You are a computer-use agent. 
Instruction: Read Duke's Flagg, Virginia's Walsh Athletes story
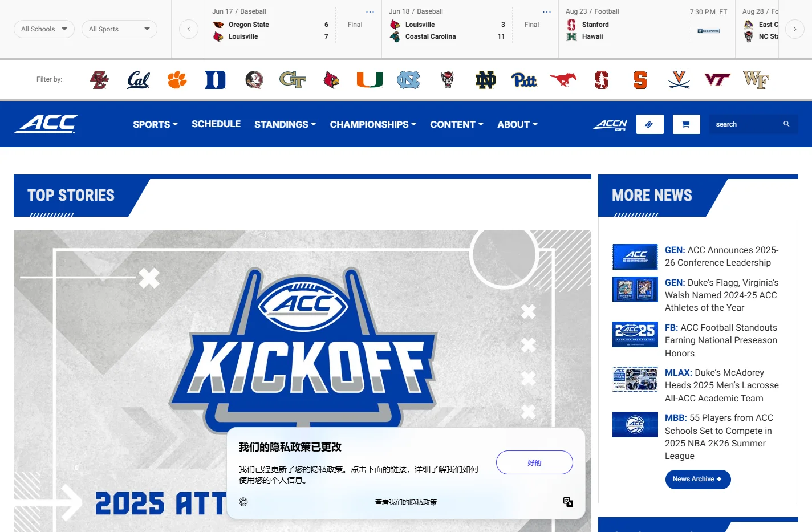[x=721, y=295]
